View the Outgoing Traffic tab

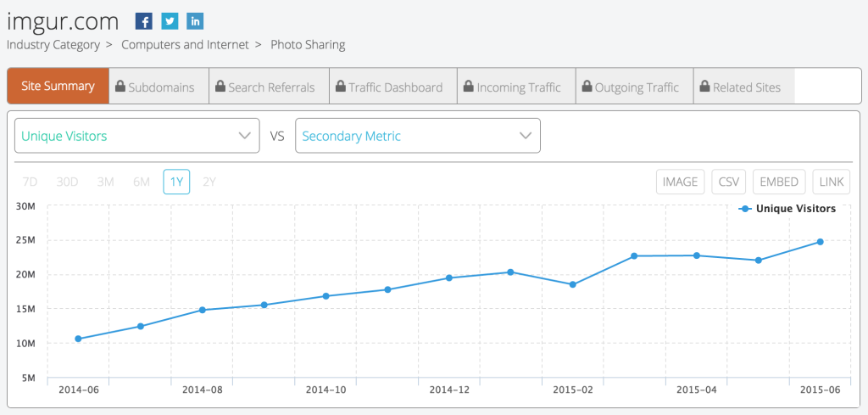[x=634, y=87]
